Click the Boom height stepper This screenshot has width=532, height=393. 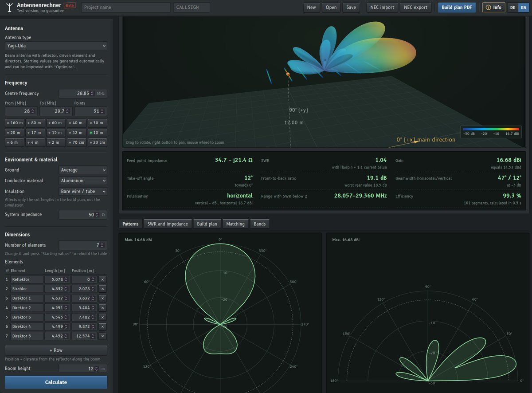point(97,369)
